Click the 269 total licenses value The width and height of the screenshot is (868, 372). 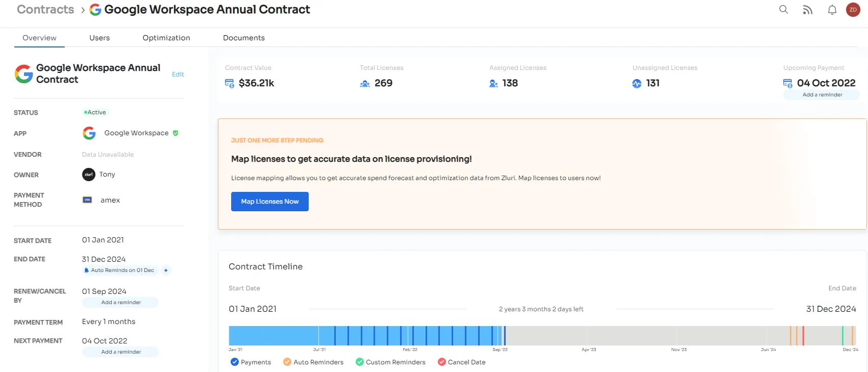(x=383, y=83)
